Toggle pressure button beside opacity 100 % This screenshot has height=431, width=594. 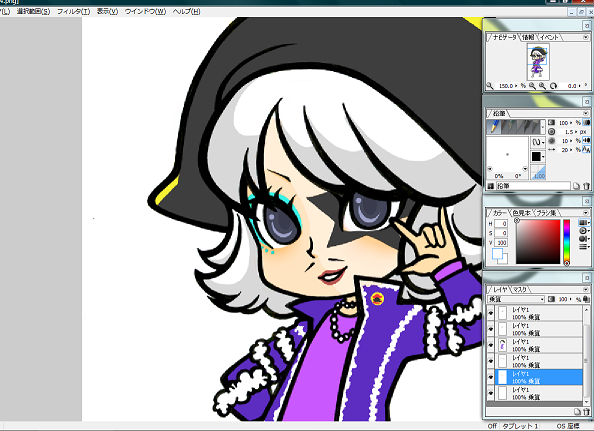point(586,123)
